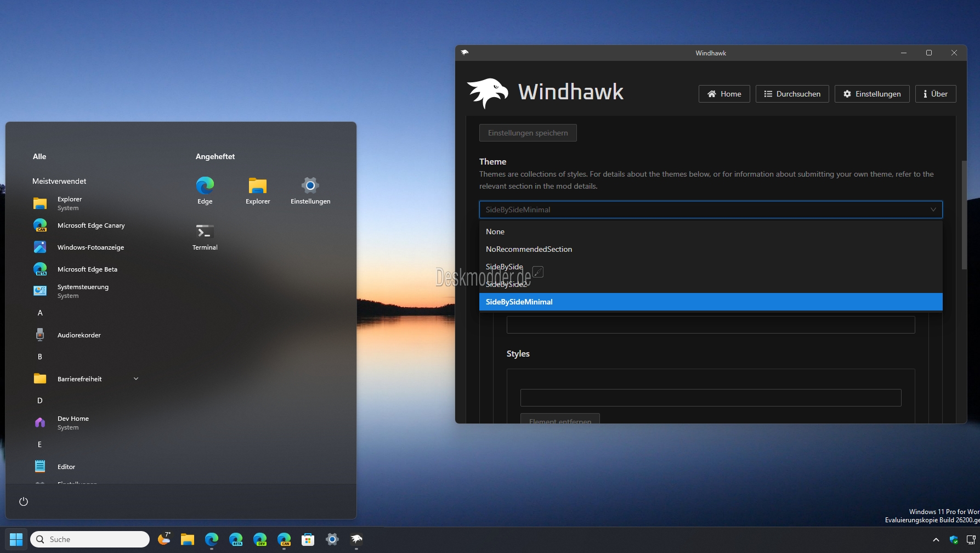
Task: Click the network tray icon
Action: (x=971, y=540)
